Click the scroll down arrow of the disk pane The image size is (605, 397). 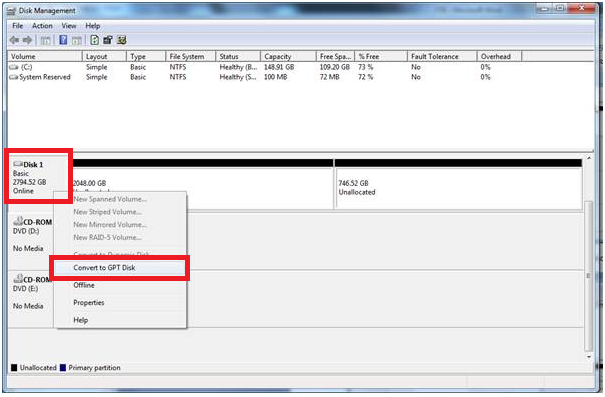tap(589, 357)
